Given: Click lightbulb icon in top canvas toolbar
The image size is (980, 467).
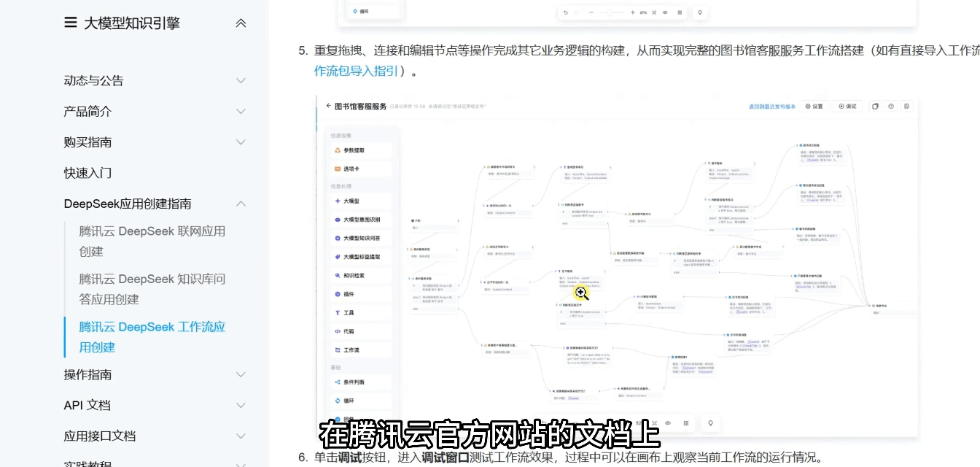Looking at the screenshot, I should pyautogui.click(x=701, y=12).
